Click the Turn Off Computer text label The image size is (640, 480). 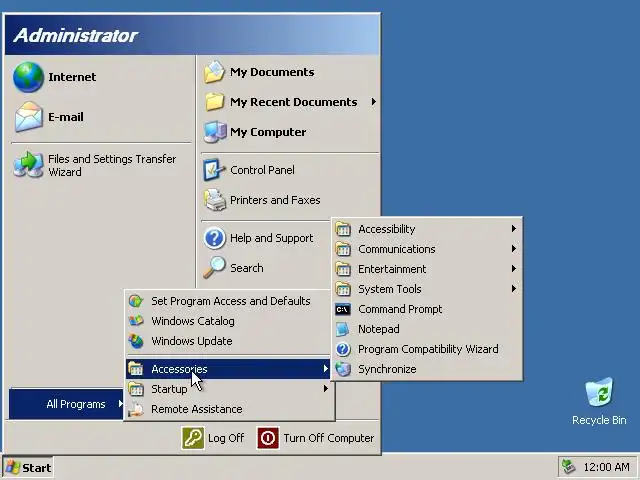329,438
